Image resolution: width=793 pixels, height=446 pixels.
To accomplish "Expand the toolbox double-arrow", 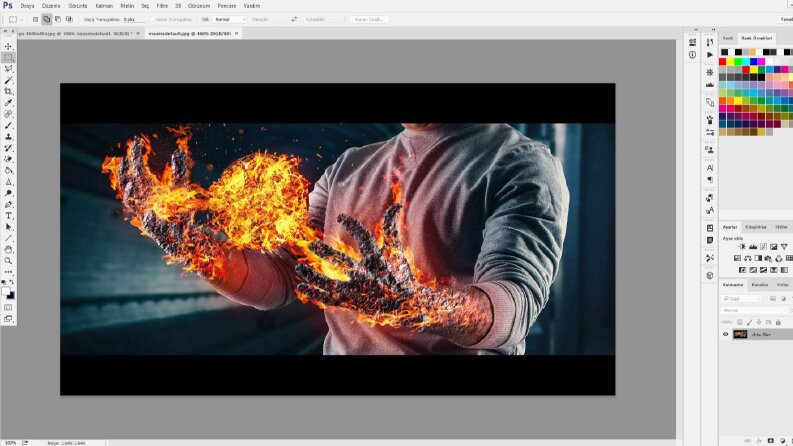I will [6, 31].
